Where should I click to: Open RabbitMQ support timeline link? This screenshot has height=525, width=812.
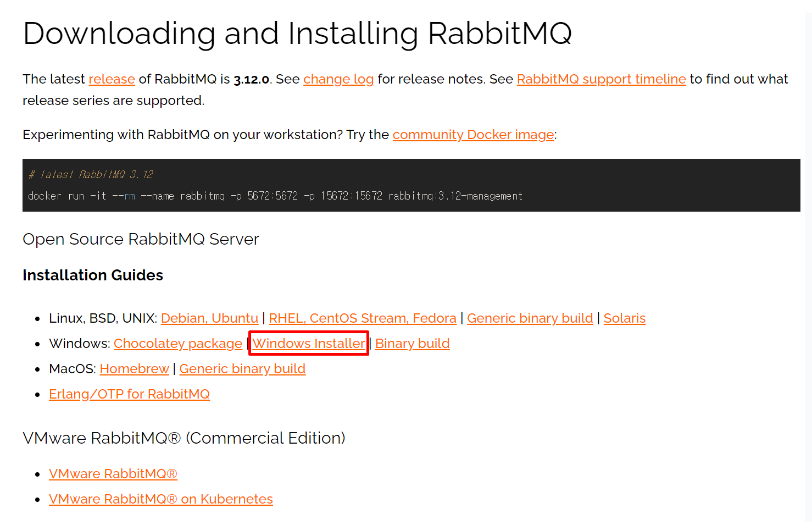(601, 79)
